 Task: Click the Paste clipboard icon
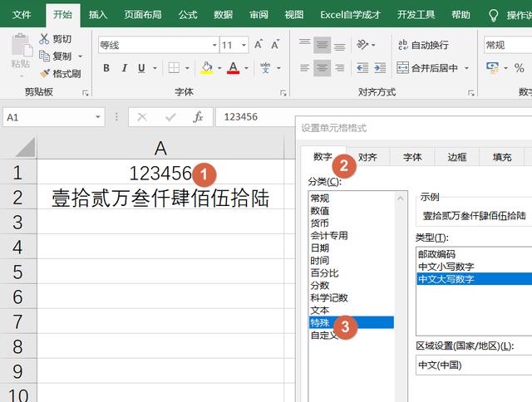click(x=21, y=45)
